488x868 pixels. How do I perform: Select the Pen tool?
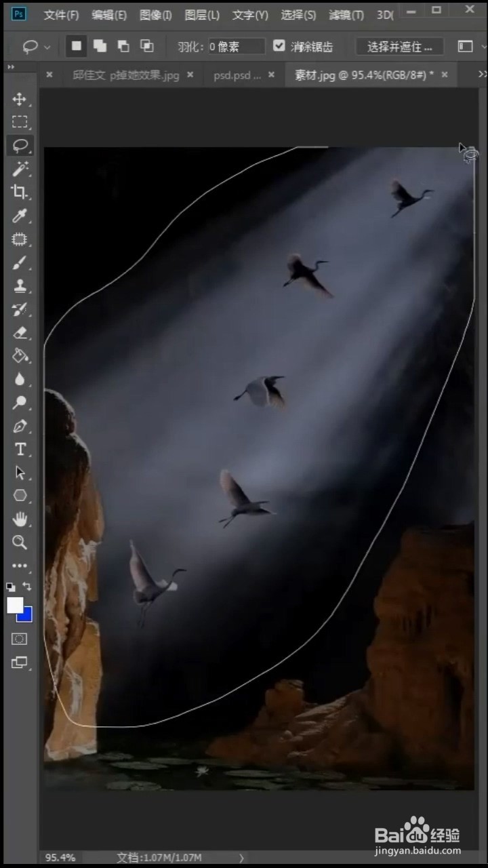point(20,426)
